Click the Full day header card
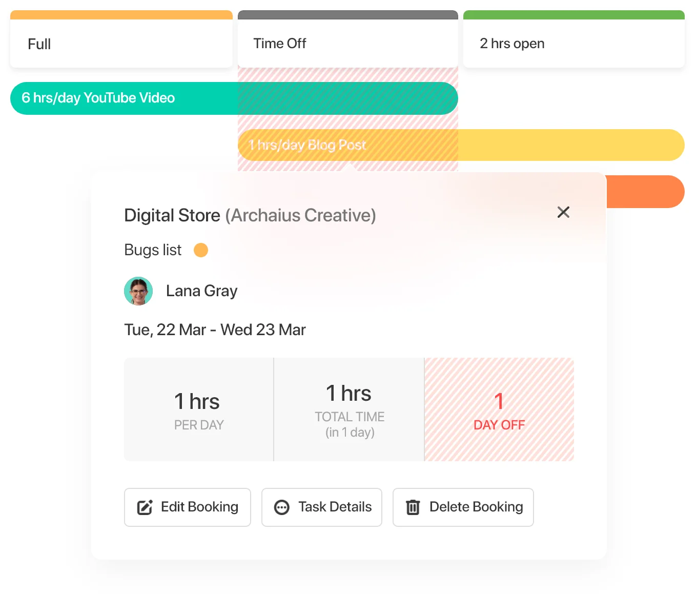The height and width of the screenshot is (616, 697). click(121, 39)
